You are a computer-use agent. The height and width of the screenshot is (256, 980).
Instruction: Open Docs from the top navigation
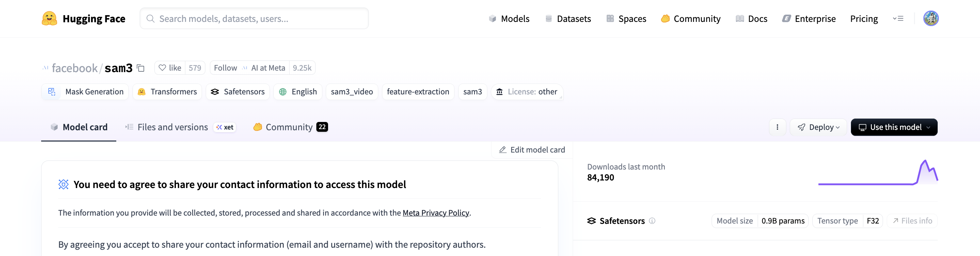click(752, 19)
